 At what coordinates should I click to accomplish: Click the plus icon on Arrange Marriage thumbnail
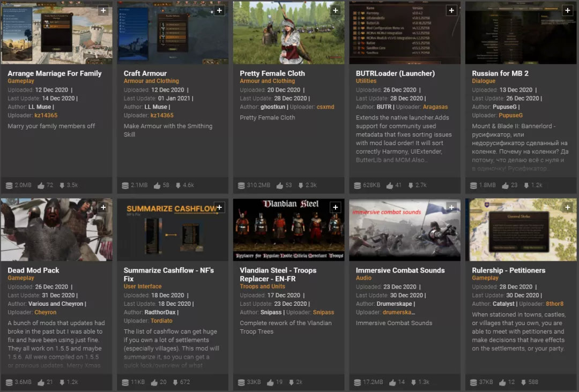pyautogui.click(x=103, y=10)
